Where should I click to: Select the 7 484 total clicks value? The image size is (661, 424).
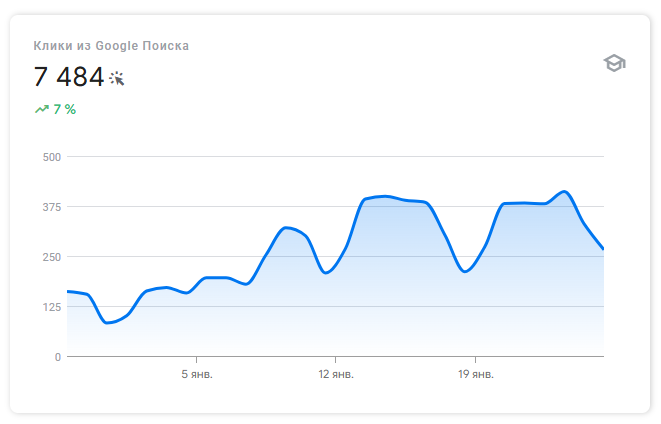[x=68, y=77]
